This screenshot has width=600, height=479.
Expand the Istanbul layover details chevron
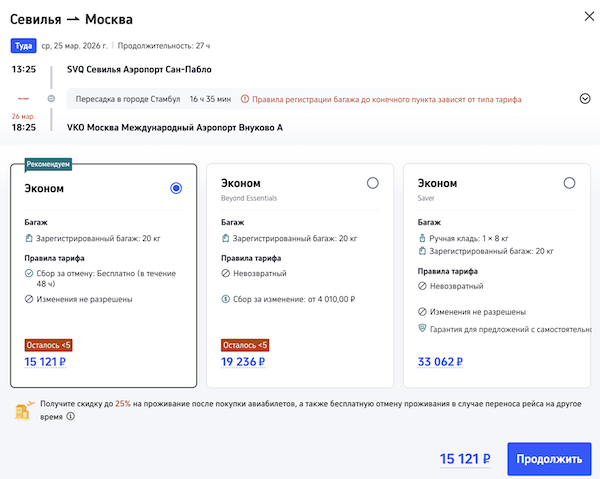click(x=585, y=99)
